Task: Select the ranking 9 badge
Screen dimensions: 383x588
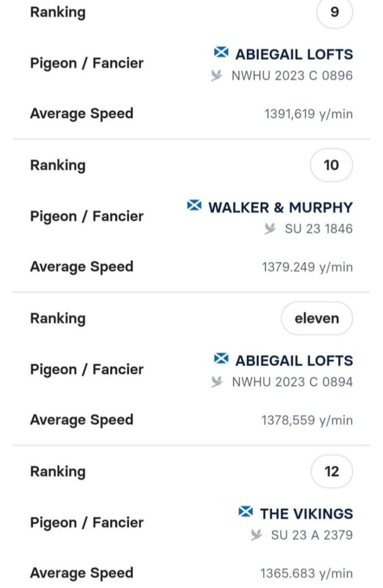Action: coord(334,12)
